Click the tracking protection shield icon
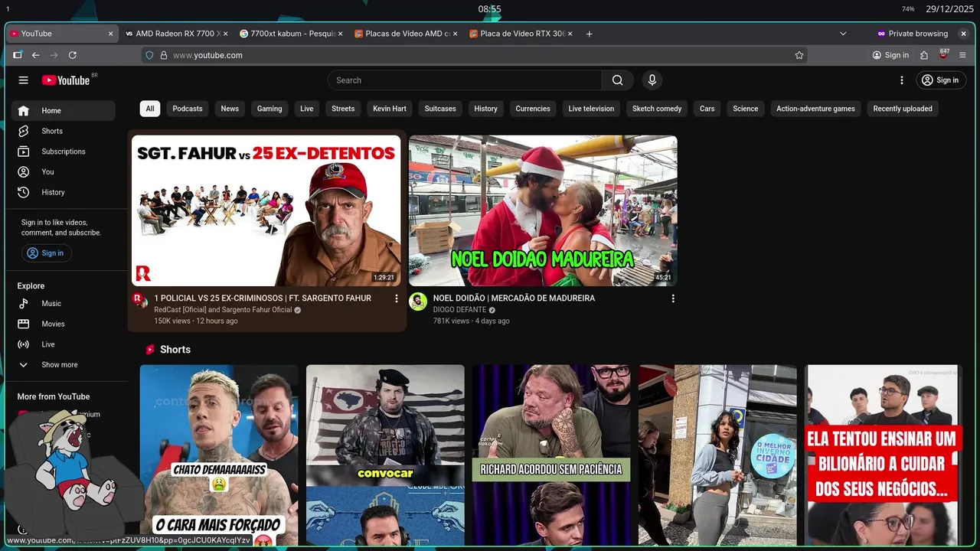Viewport: 980px width, 551px height. pyautogui.click(x=150, y=55)
